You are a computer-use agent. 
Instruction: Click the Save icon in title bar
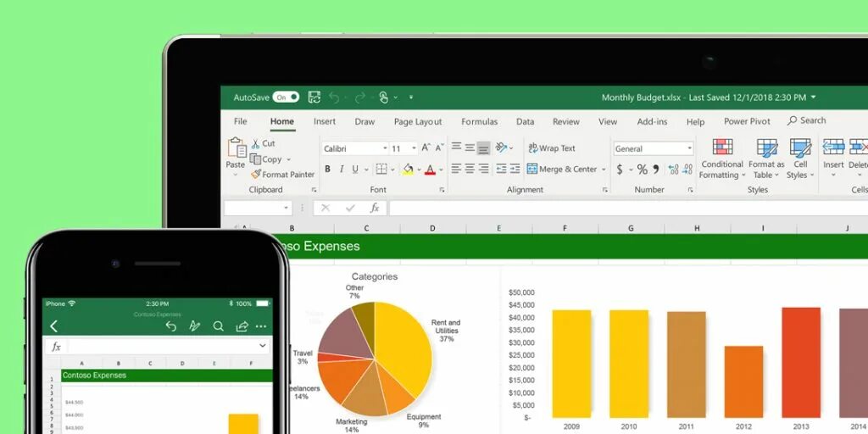click(x=314, y=97)
